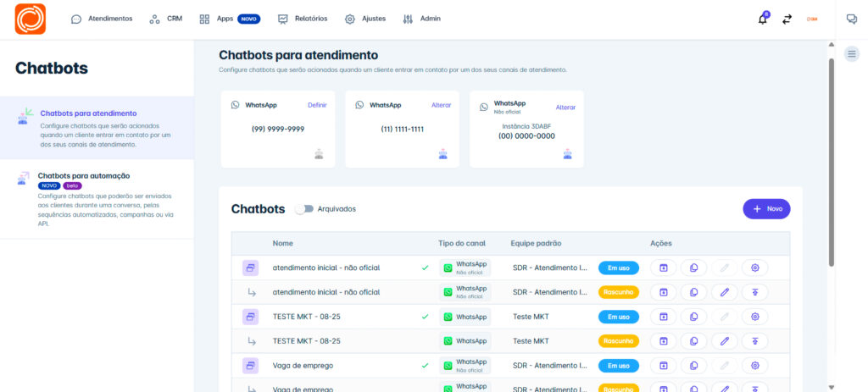Screen dimensions: 868x392
Task: Open the notifications bell
Action: pos(763,19)
